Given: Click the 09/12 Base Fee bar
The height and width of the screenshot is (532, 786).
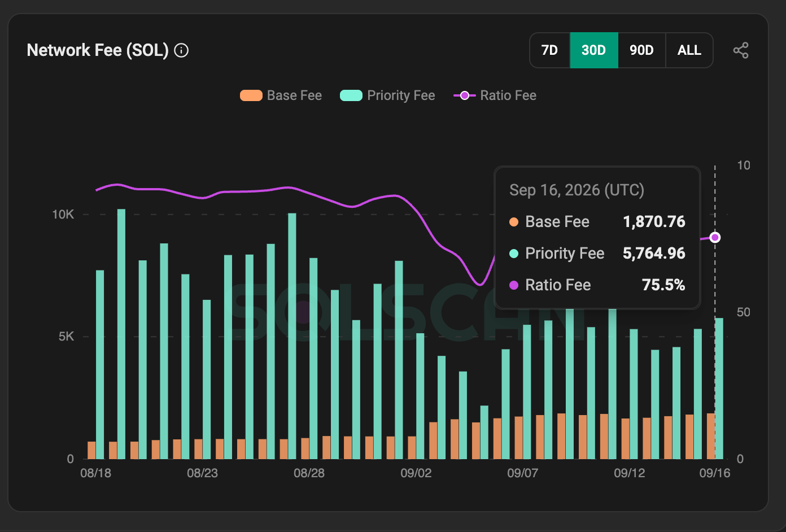Looking at the screenshot, I should [x=625, y=439].
